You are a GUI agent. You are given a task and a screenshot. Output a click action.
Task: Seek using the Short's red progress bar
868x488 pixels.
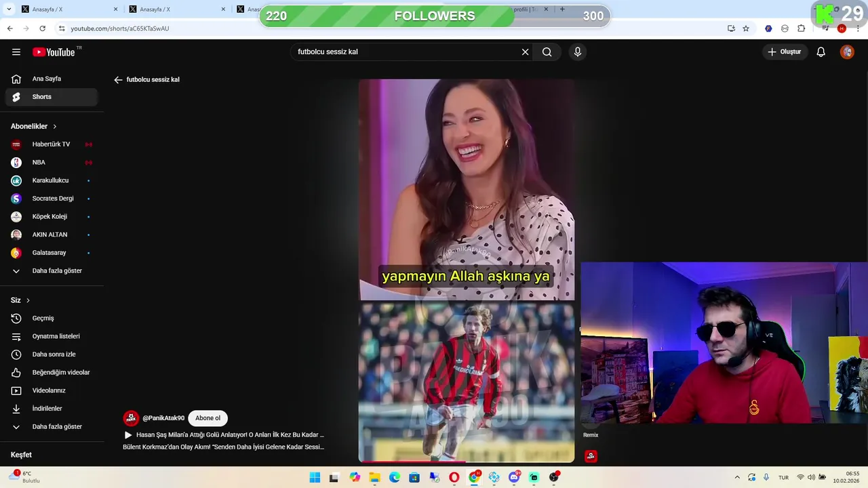(467, 462)
